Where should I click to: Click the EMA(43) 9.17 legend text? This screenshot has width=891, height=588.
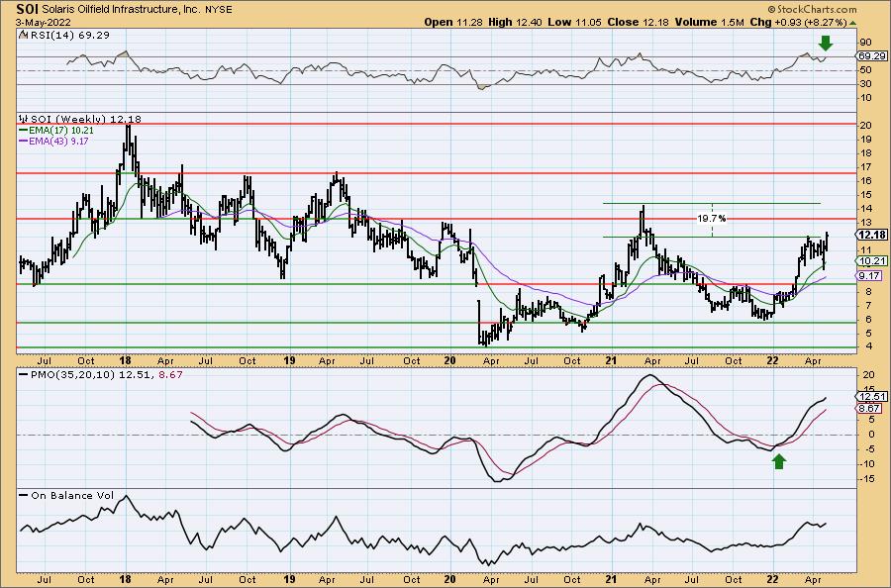point(58,141)
